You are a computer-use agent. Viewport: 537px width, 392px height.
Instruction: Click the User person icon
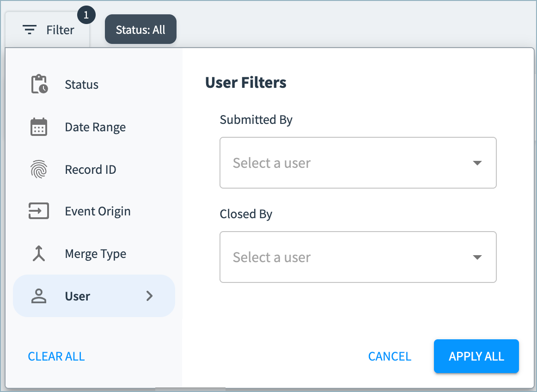[39, 296]
